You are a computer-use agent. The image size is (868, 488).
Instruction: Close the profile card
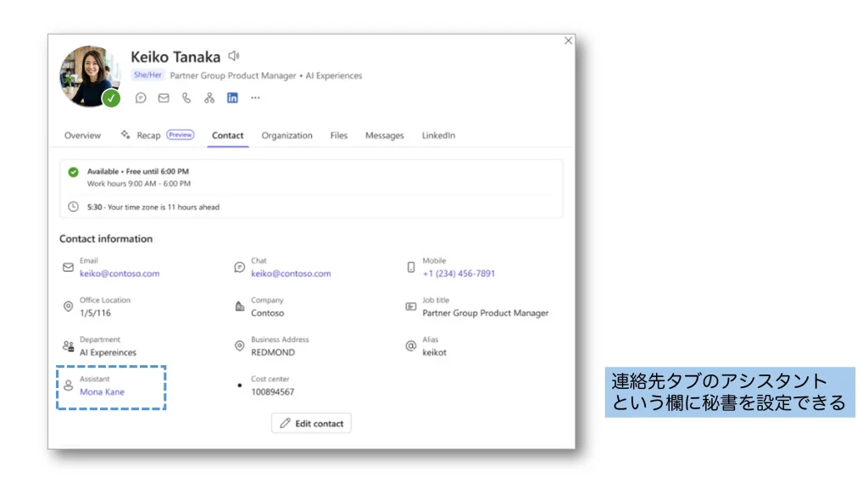pos(568,41)
